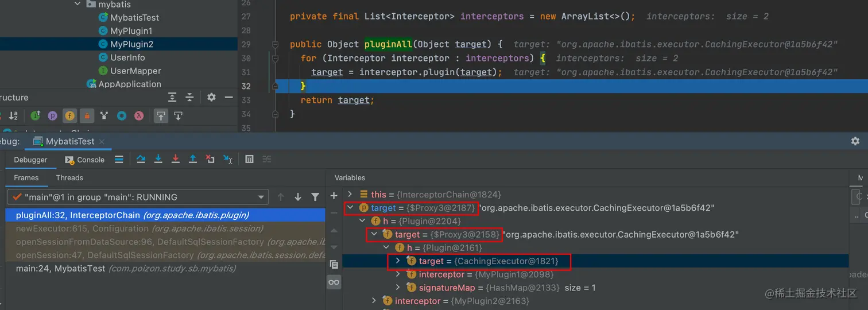This screenshot has height=310, width=868.
Task: Expand signatureMap = {HashMap@2133} node
Action: (398, 288)
